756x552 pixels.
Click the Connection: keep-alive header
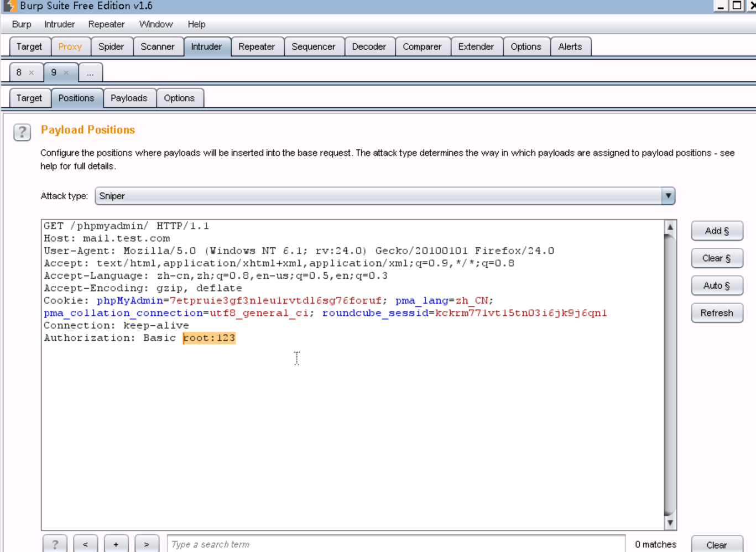[x=116, y=325]
